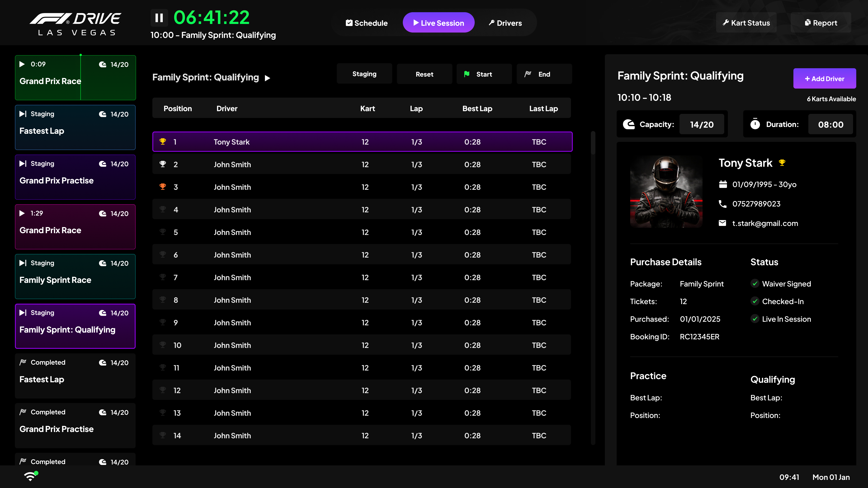Screen dimensions: 868x488
Task: Click the phone icon beside 07527989023
Action: point(722,204)
